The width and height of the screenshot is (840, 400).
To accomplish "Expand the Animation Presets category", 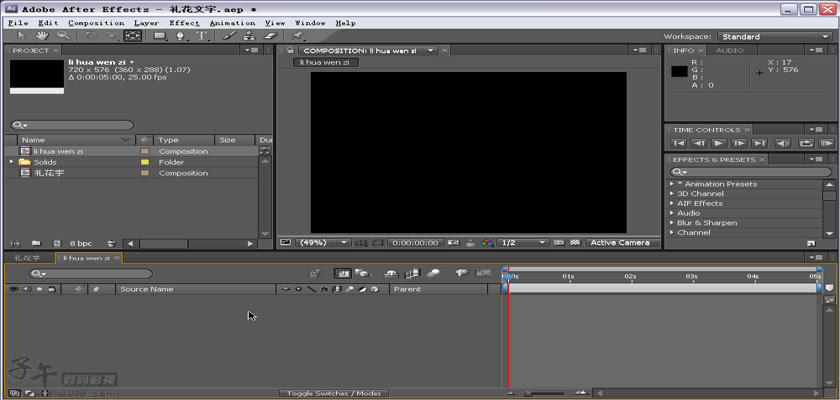I will [672, 184].
